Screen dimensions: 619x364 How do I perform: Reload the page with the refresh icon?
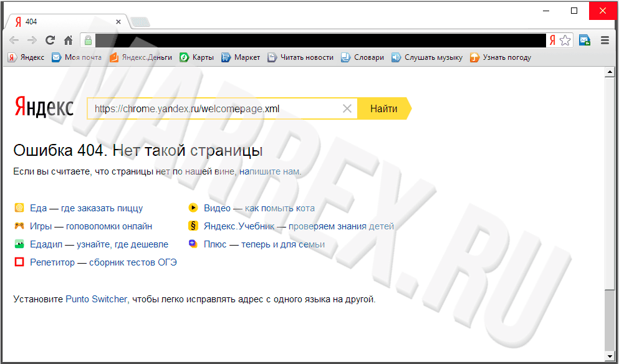click(50, 40)
